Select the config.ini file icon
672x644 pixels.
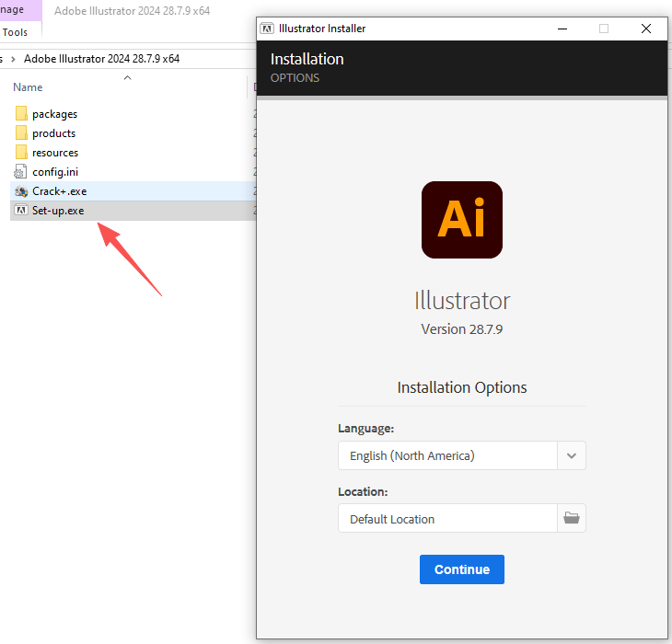coord(21,172)
